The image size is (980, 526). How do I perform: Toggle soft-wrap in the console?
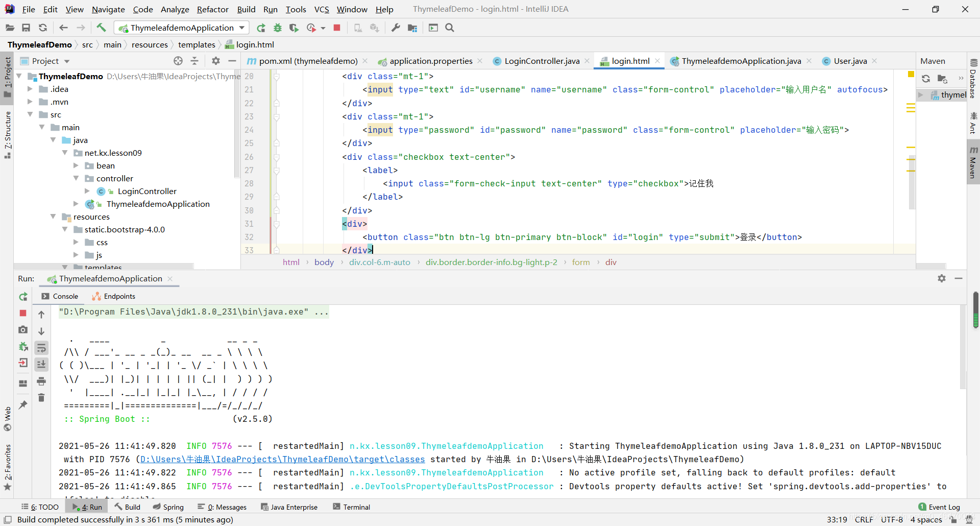(x=41, y=348)
